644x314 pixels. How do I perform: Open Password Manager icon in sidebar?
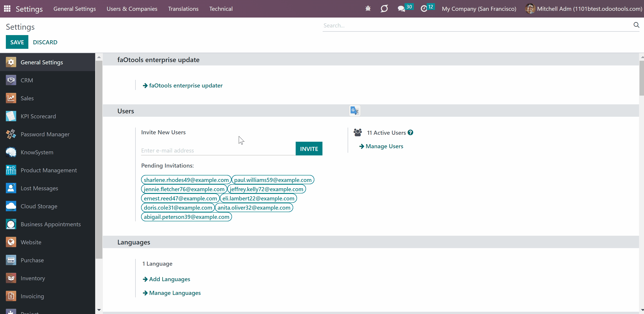point(11,134)
